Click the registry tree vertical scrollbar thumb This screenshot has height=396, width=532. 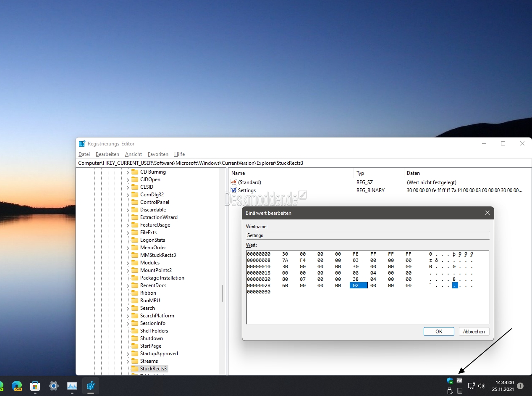222,293
